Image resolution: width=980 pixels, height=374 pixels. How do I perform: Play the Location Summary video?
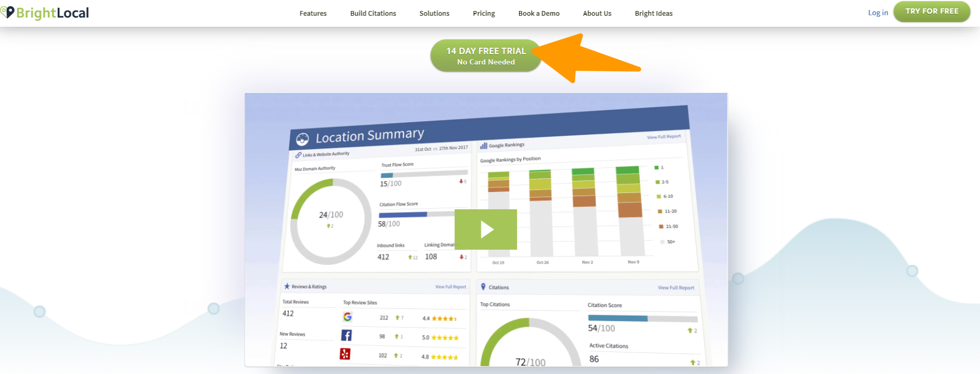point(486,229)
